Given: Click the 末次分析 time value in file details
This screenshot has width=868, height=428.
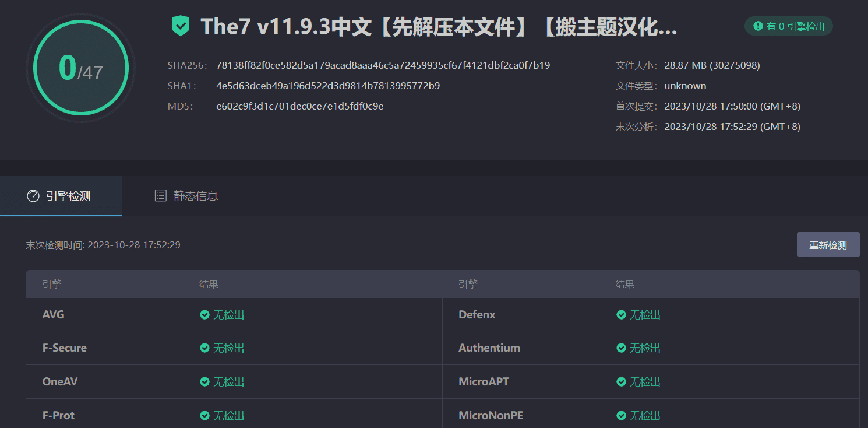Looking at the screenshot, I should (732, 127).
